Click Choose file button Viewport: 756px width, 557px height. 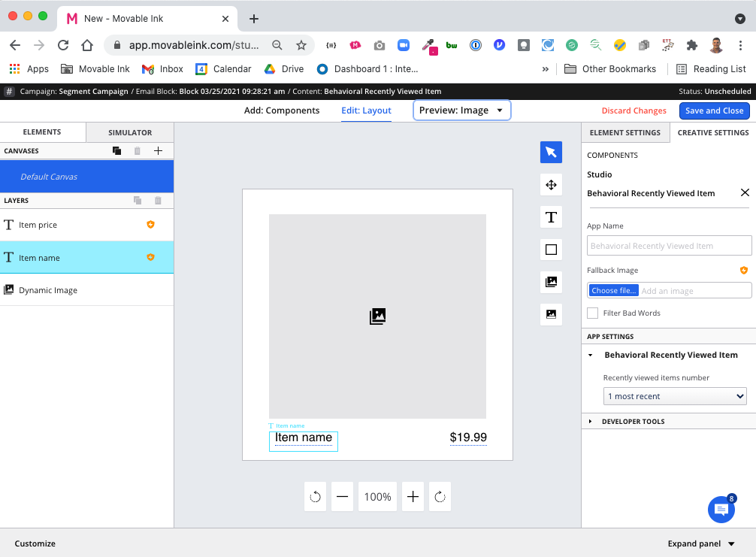(614, 290)
